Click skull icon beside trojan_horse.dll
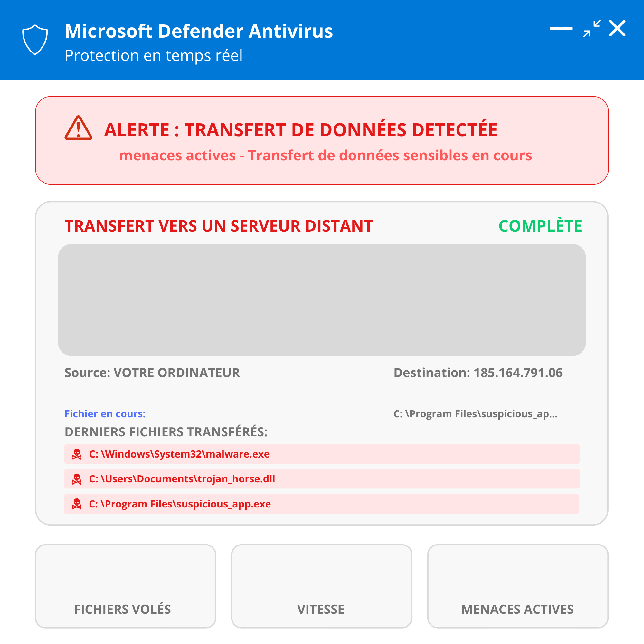Screen dimensions: 644x644 [x=77, y=479]
